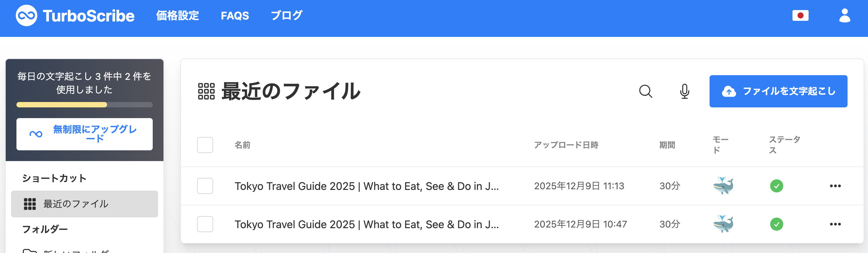
Task: Open the ellipsis menu for the second file
Action: pos(835,224)
